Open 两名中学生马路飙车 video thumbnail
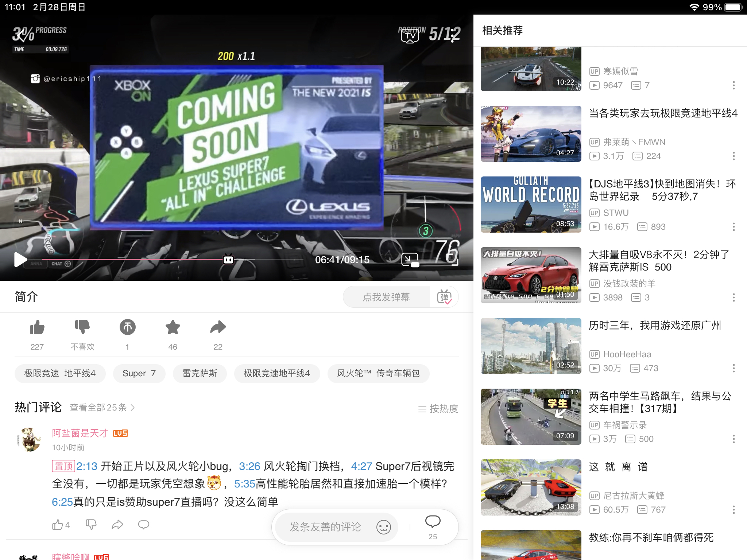The width and height of the screenshot is (747, 560). 531,417
